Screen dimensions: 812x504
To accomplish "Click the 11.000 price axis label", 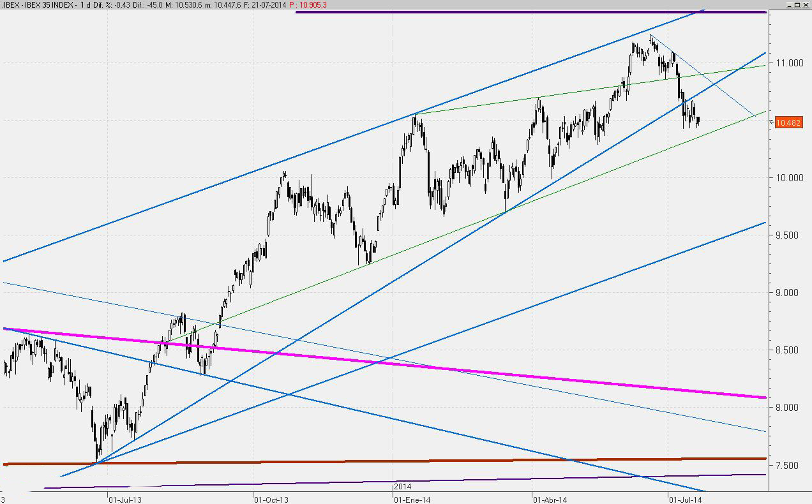I will (789, 63).
